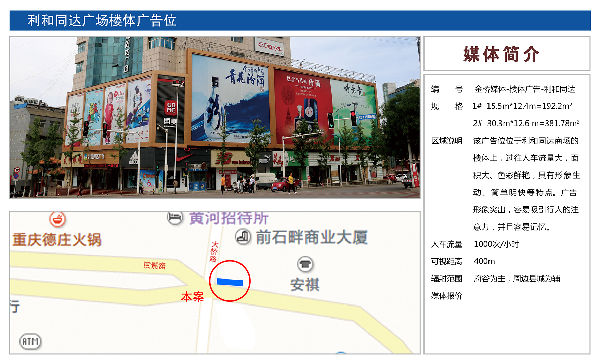Screen dimensions: 600x364
Task: Click the map label 安祺
Action: point(305,285)
